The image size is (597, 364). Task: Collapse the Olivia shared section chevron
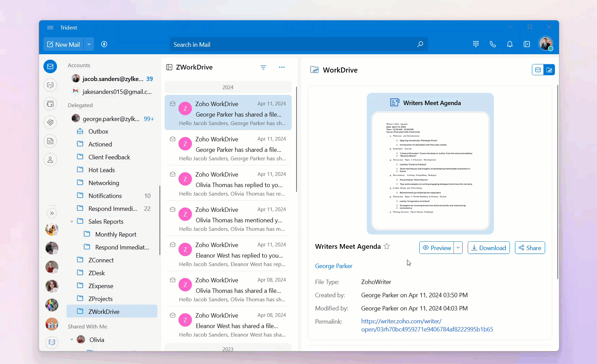tap(72, 340)
